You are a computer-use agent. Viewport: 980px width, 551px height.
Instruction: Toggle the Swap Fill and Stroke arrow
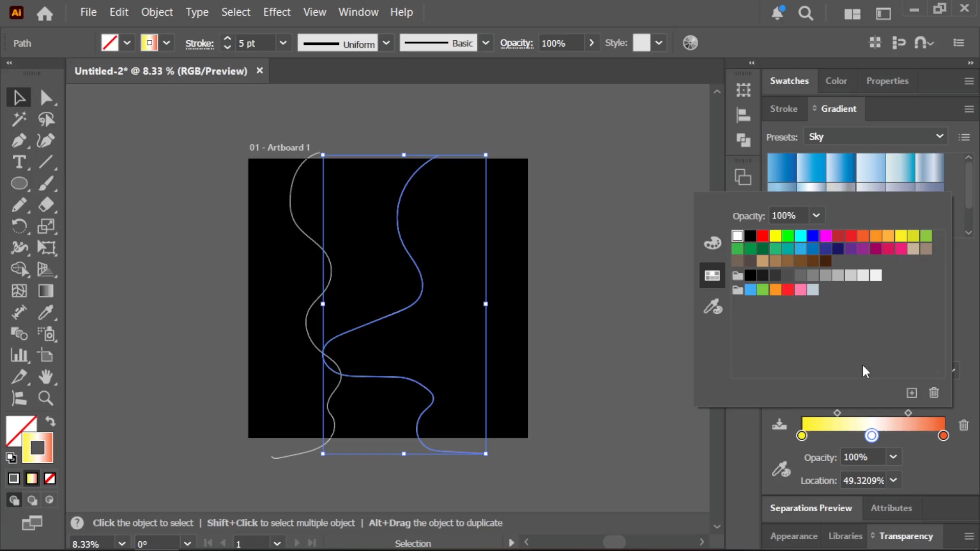(50, 421)
